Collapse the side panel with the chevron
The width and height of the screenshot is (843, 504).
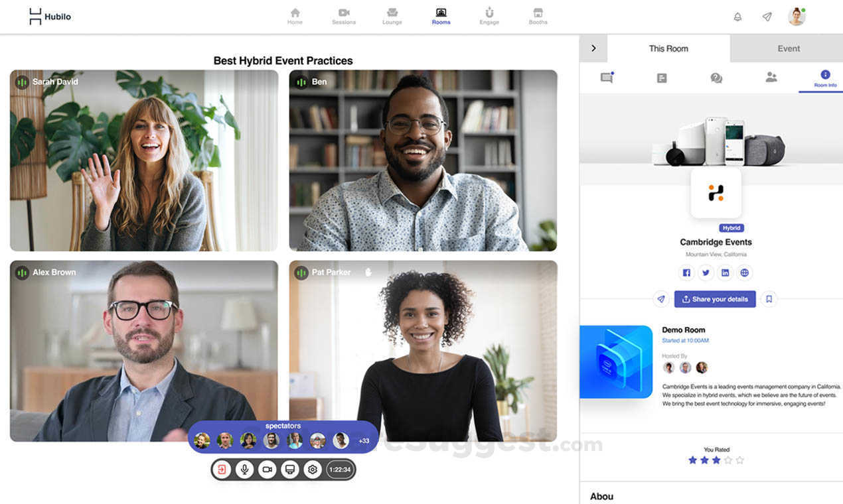pyautogui.click(x=593, y=48)
